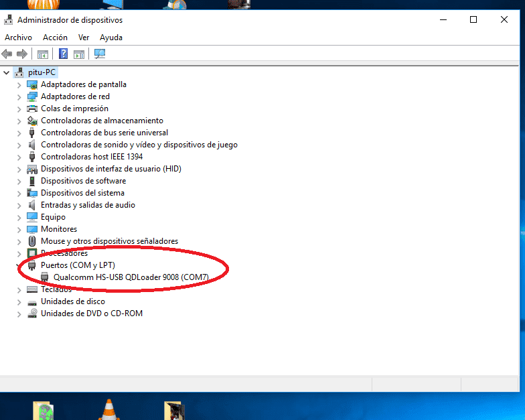Maximize the Administrador de dispositivos window
Screen dimensions: 525x420
[473, 20]
